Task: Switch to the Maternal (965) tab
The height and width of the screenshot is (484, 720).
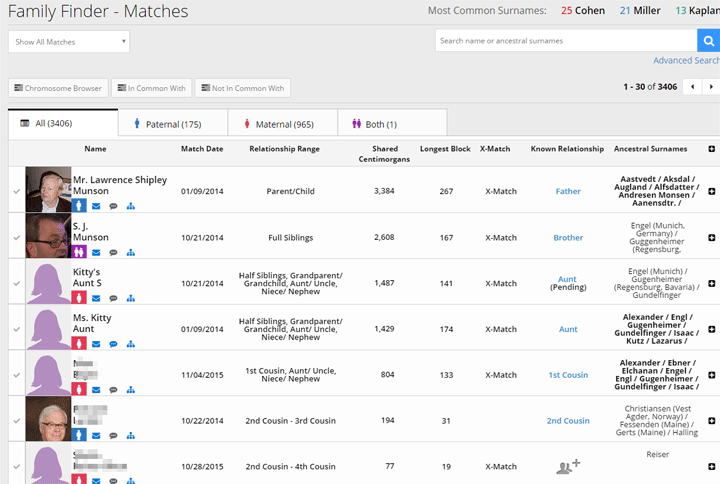Action: click(282, 124)
